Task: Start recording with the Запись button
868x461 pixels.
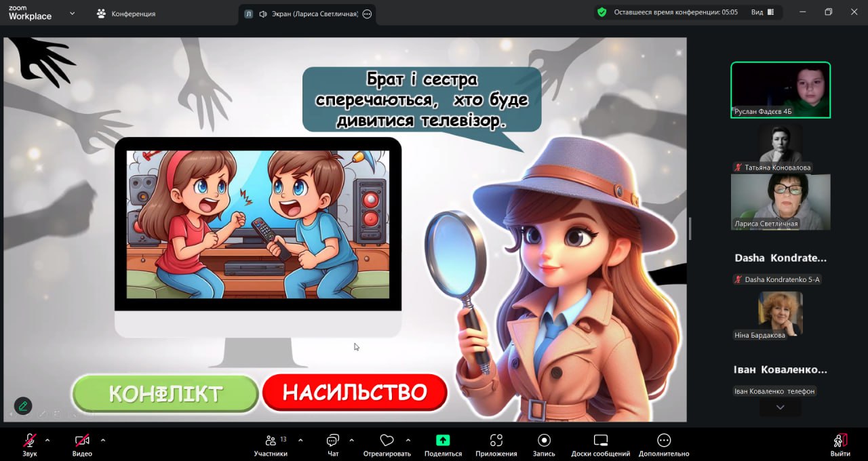Action: 544,441
